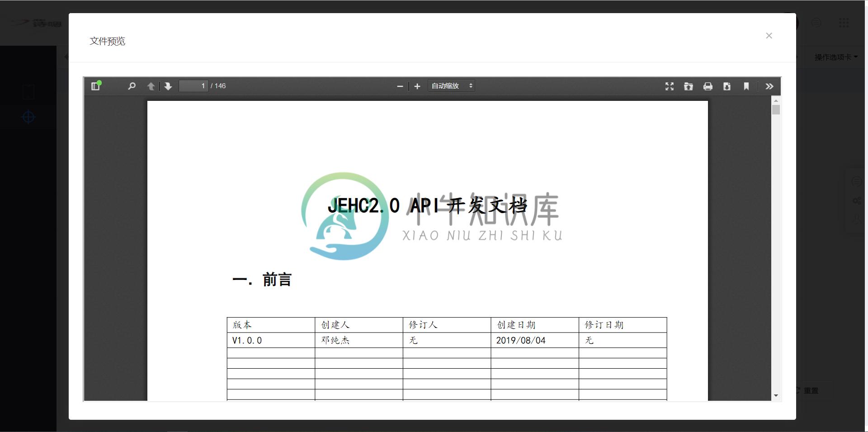The width and height of the screenshot is (868, 432).
Task: Click the apps grid icon in background header
Action: [844, 23]
